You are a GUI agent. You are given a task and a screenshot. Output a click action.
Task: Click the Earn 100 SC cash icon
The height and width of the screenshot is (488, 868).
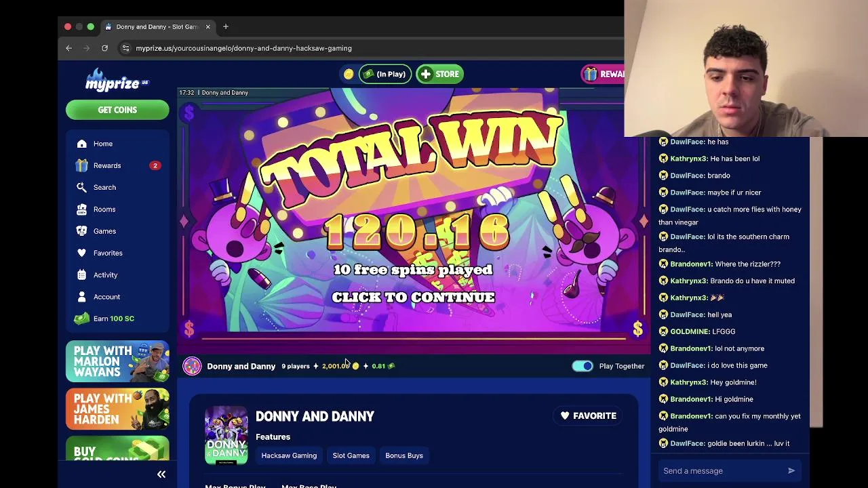[82, 319]
